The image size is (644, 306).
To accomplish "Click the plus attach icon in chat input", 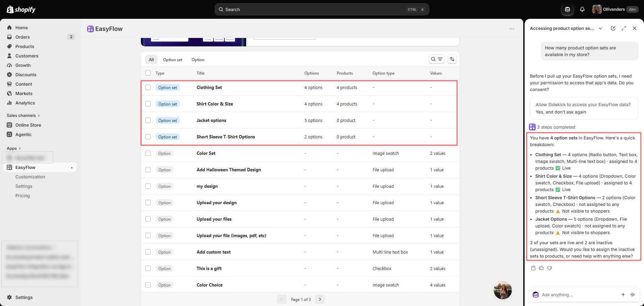I will pyautogui.click(x=623, y=295).
